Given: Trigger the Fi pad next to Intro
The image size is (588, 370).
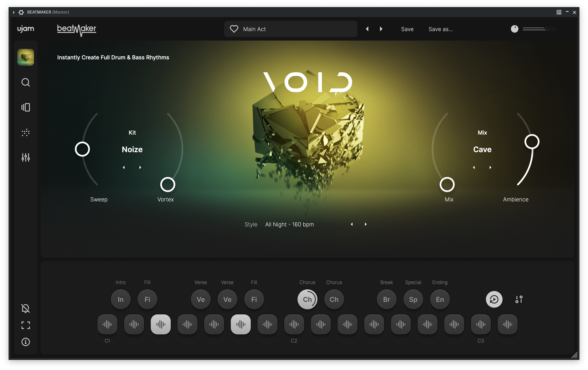Looking at the screenshot, I should (x=147, y=299).
